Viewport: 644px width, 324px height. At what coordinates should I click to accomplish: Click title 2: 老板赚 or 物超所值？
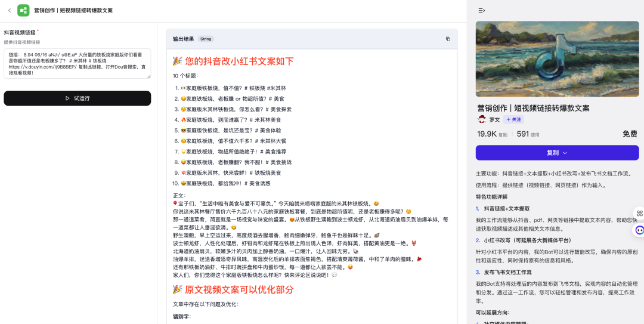tap(232, 98)
